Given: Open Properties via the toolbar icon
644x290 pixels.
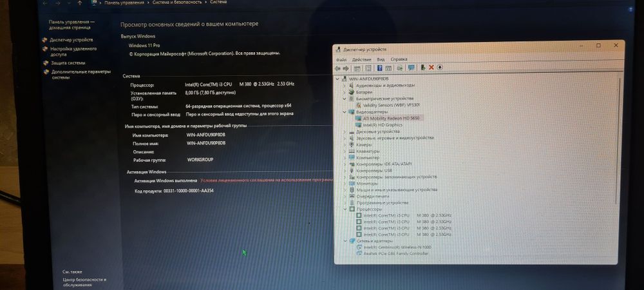Looking at the screenshot, I should (x=368, y=68).
